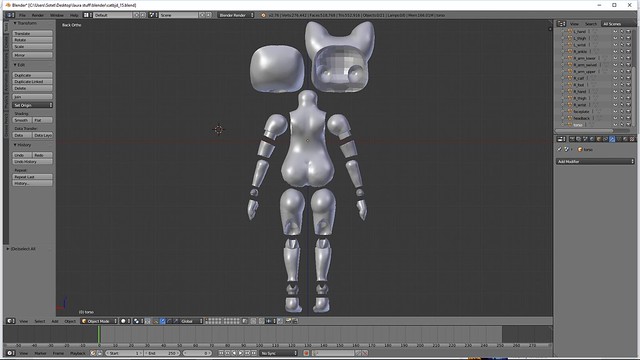
Task: Click the translate manipulator arrow icon
Action: 162,321
